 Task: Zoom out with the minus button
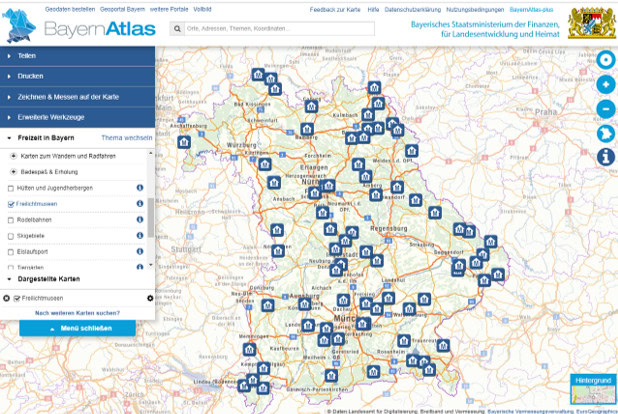(606, 109)
